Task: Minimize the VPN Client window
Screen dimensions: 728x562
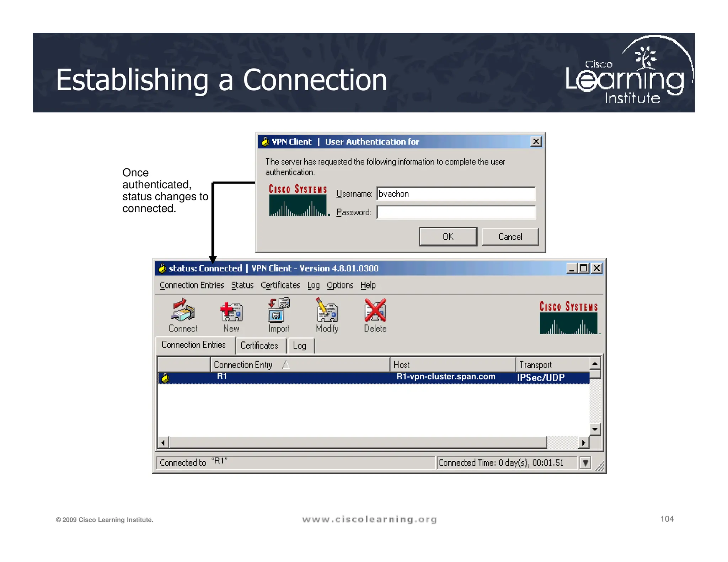Action: coord(572,268)
